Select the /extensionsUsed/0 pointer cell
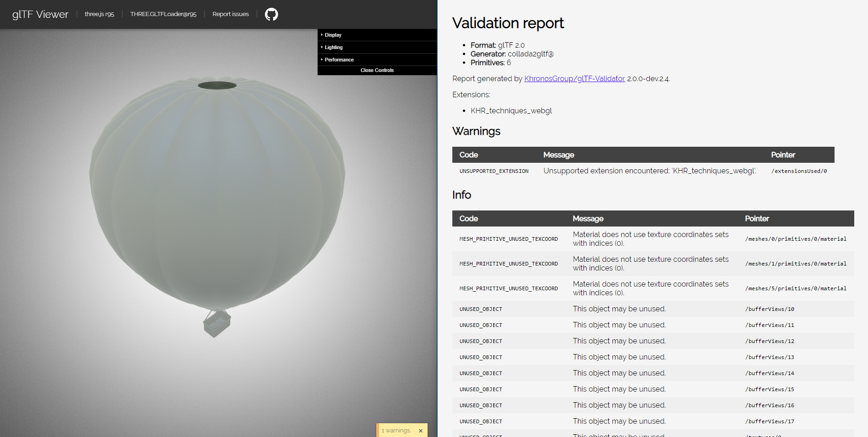 [799, 171]
